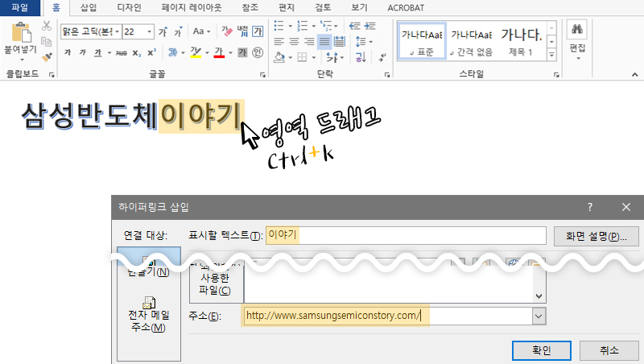Click the 취소 button
The image size is (644, 364).
[609, 350]
